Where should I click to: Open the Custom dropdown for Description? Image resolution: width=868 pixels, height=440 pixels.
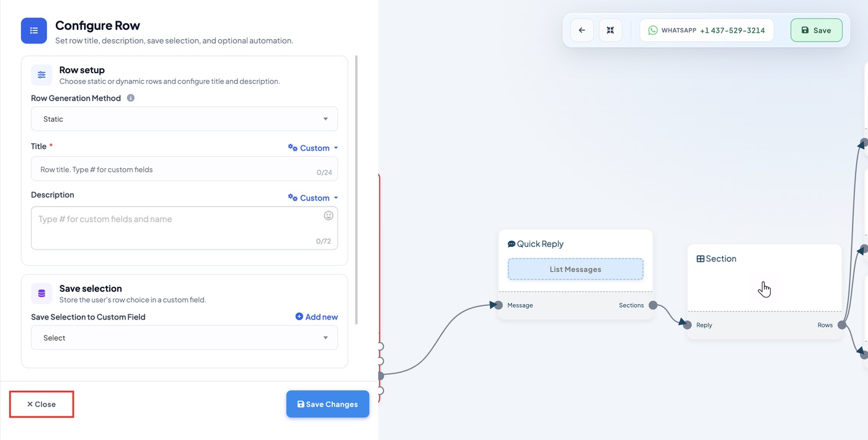pos(314,198)
